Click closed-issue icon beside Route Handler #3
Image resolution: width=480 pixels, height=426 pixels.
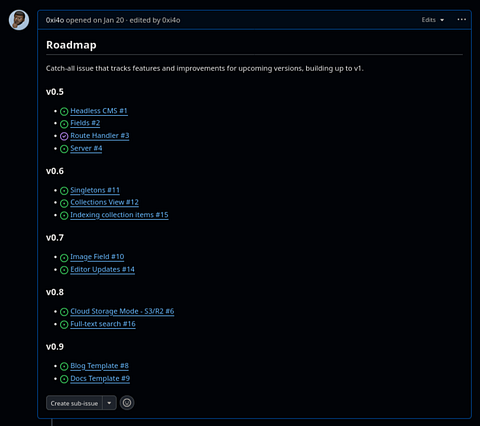point(64,136)
